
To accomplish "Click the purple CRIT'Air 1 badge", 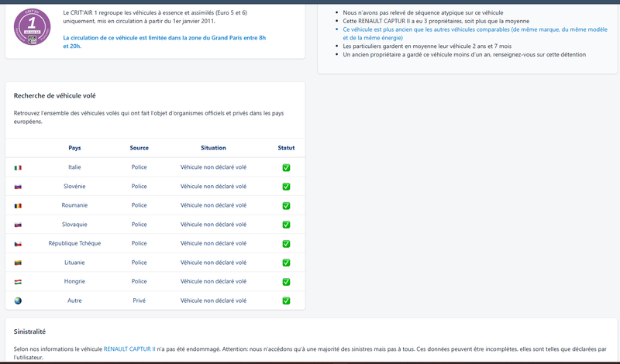I will [32, 27].
